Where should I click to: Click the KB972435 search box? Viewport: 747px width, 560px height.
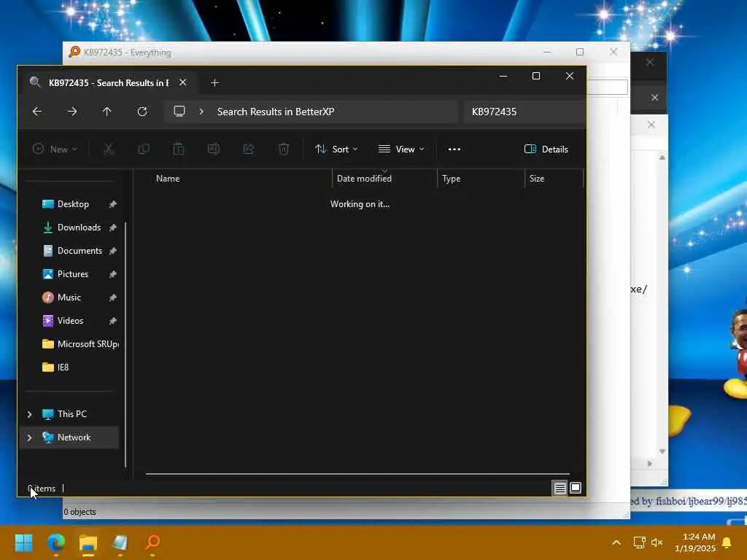tap(525, 112)
